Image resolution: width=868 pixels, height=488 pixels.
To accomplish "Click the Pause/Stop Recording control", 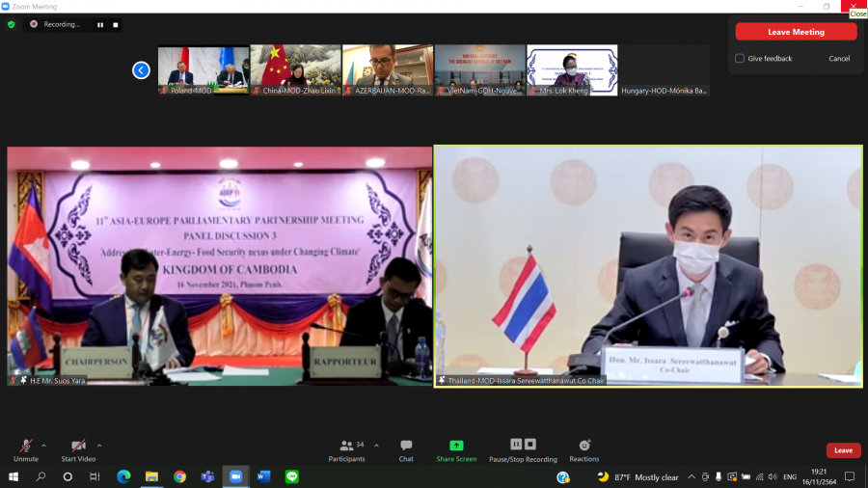I will point(522,445).
